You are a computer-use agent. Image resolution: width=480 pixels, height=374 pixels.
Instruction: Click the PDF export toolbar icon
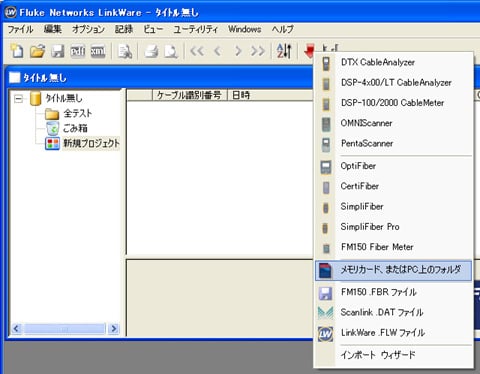[78, 51]
